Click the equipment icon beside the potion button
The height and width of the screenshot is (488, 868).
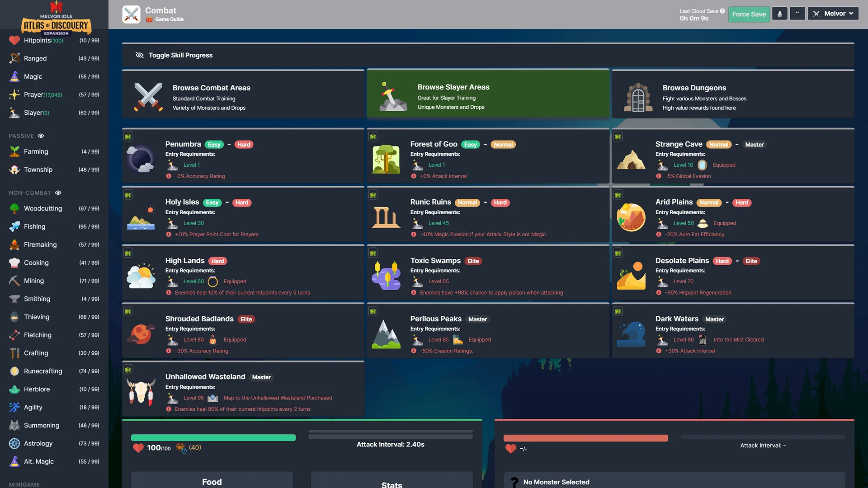(797, 13)
